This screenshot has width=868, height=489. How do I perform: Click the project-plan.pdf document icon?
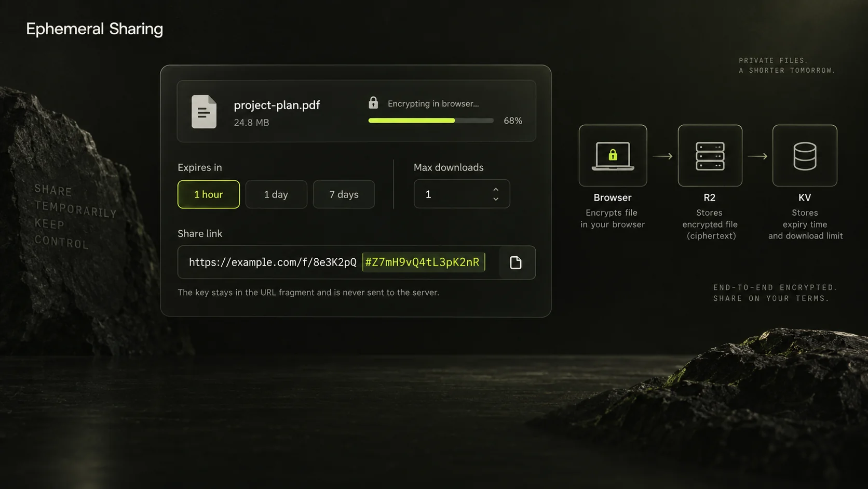pos(204,111)
